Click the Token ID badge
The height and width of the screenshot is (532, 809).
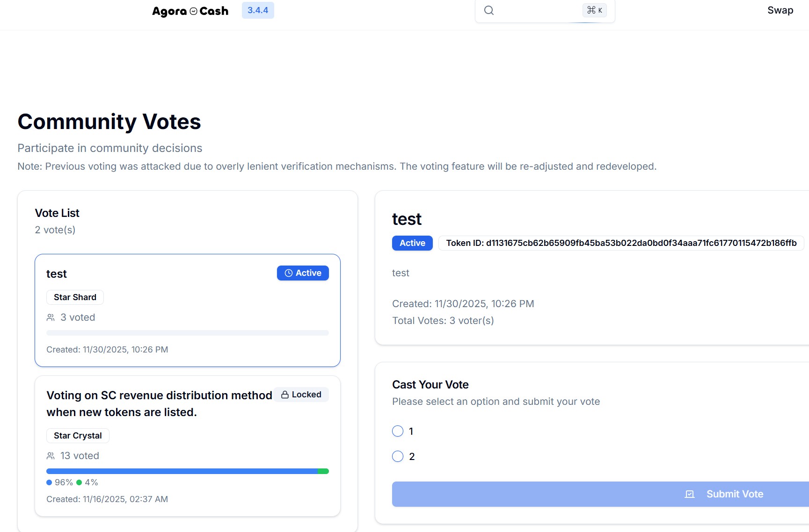(621, 243)
